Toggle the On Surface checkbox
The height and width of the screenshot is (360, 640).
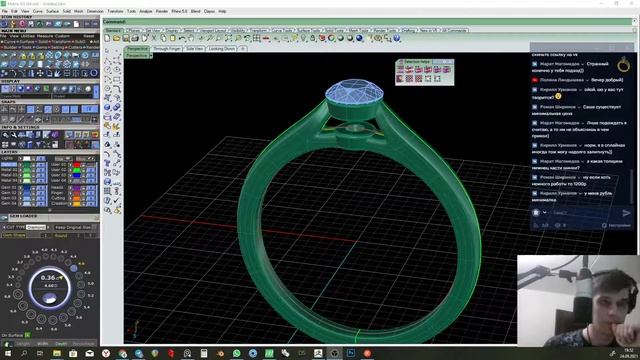(27, 335)
